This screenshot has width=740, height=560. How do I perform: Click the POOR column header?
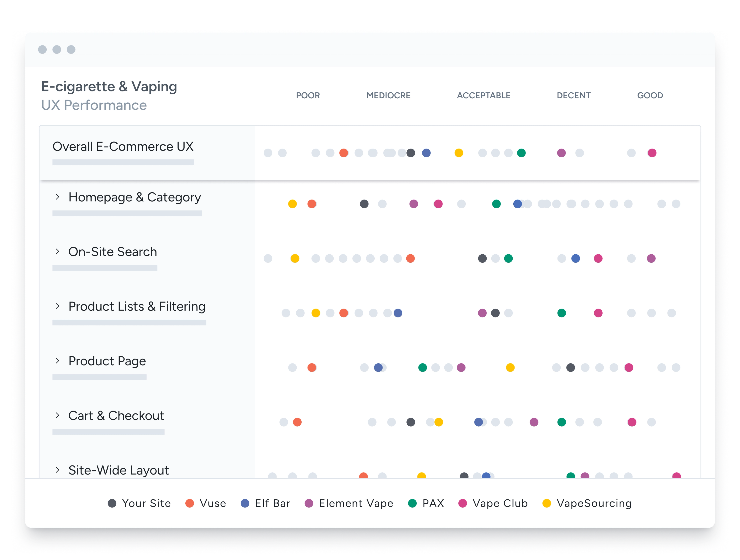point(308,96)
